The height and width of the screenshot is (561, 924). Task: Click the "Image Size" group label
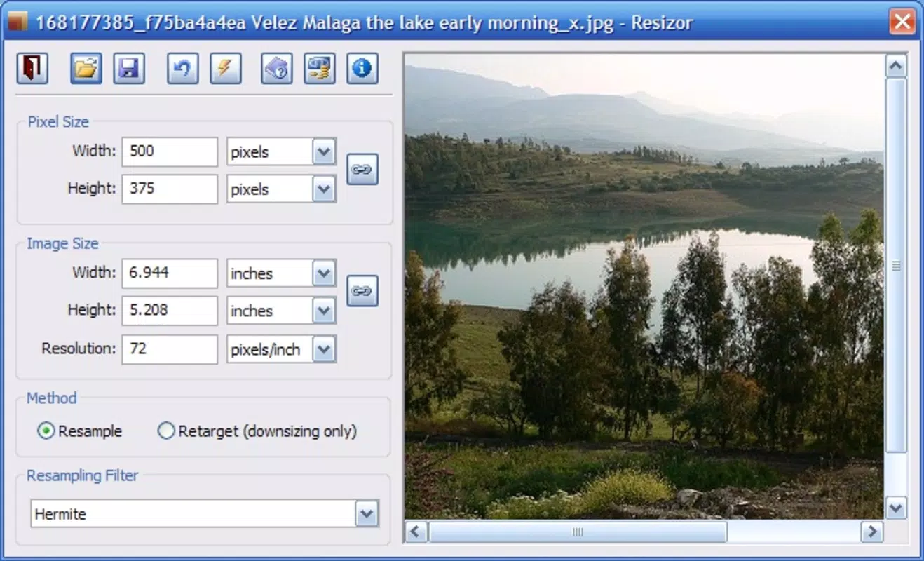click(62, 244)
